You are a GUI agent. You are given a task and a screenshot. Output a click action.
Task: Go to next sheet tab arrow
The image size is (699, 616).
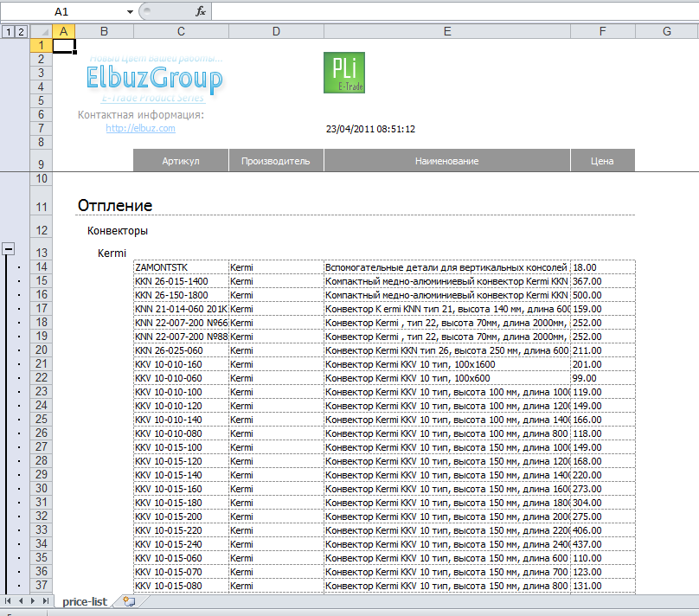point(33,600)
